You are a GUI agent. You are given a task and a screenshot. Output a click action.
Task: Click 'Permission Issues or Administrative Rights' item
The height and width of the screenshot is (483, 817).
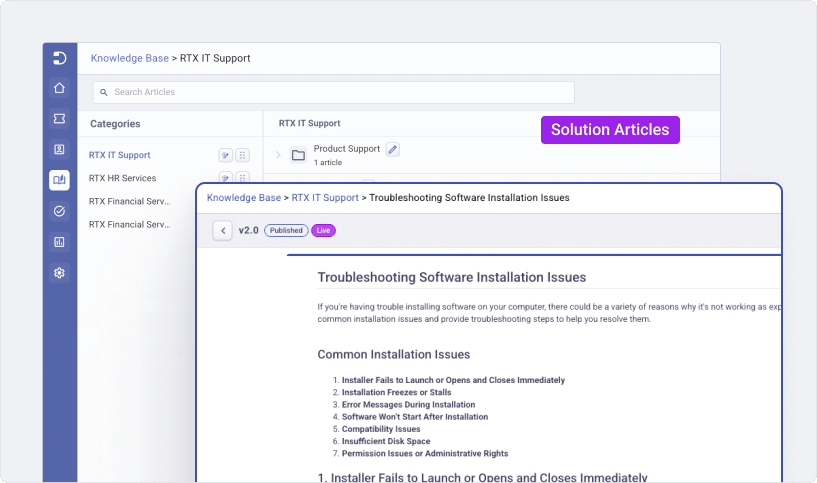coord(425,454)
